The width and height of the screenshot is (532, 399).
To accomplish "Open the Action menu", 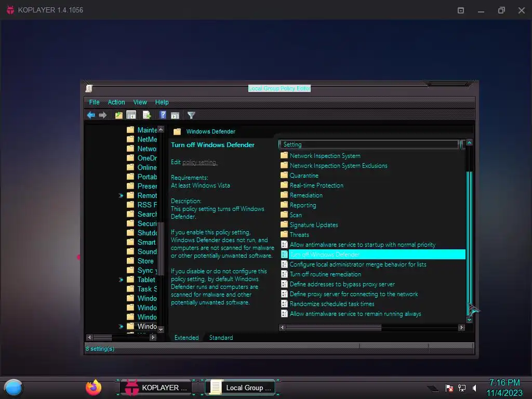I will point(116,102).
